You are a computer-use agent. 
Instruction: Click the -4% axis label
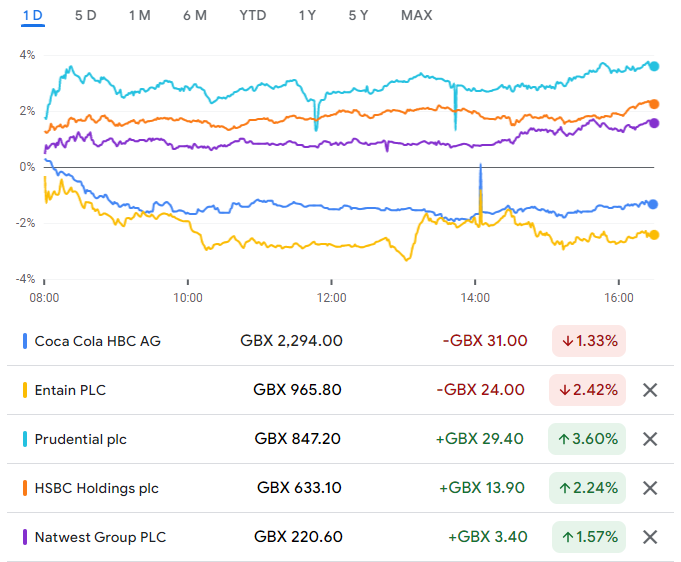(x=26, y=279)
